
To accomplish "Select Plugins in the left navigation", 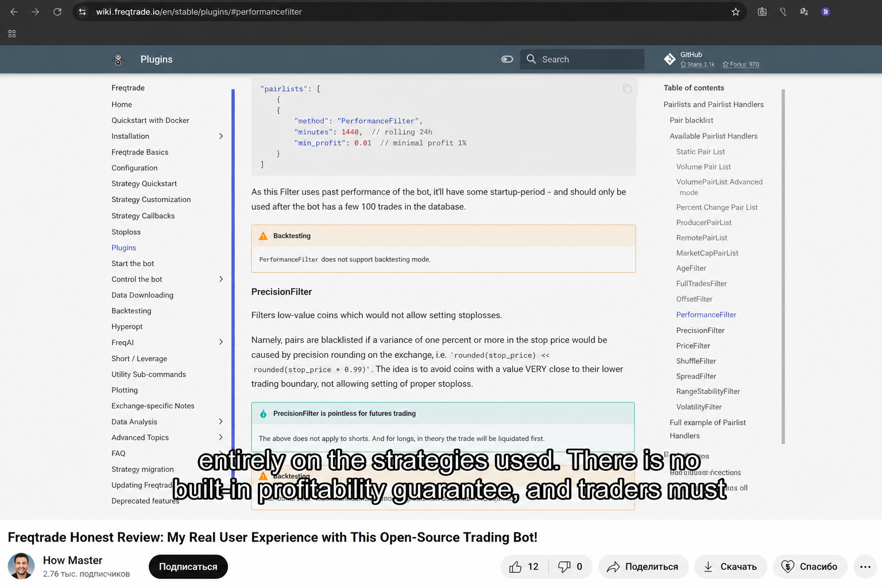I will (124, 248).
